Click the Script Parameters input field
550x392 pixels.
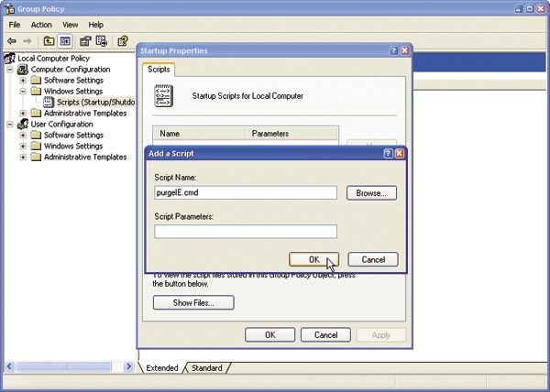point(246,232)
